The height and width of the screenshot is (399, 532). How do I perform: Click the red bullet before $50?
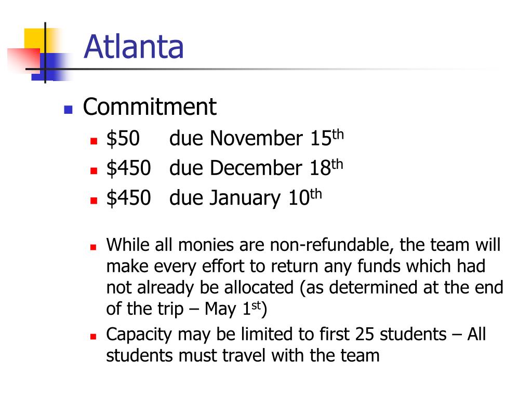(x=94, y=141)
